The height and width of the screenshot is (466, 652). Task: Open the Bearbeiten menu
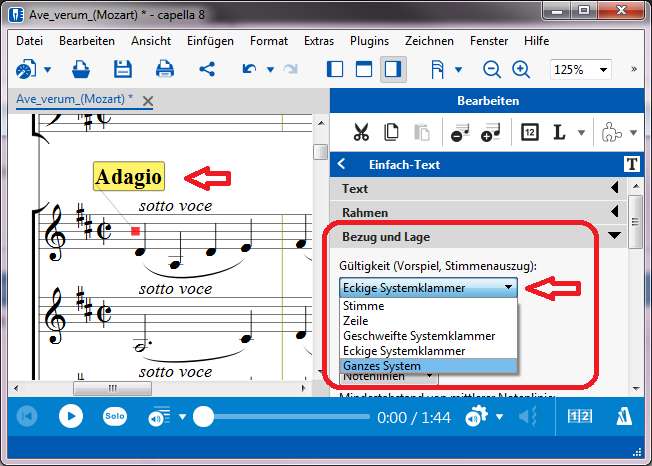(x=87, y=41)
